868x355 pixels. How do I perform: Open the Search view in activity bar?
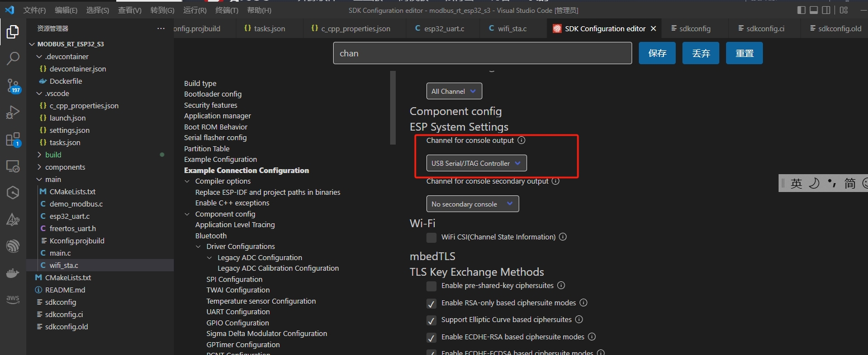[12, 58]
